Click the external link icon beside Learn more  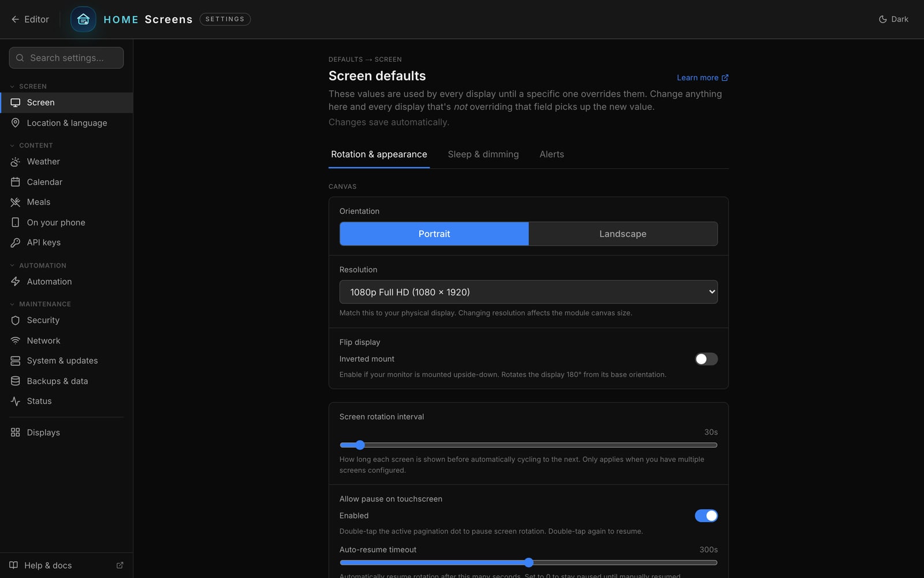click(x=725, y=77)
